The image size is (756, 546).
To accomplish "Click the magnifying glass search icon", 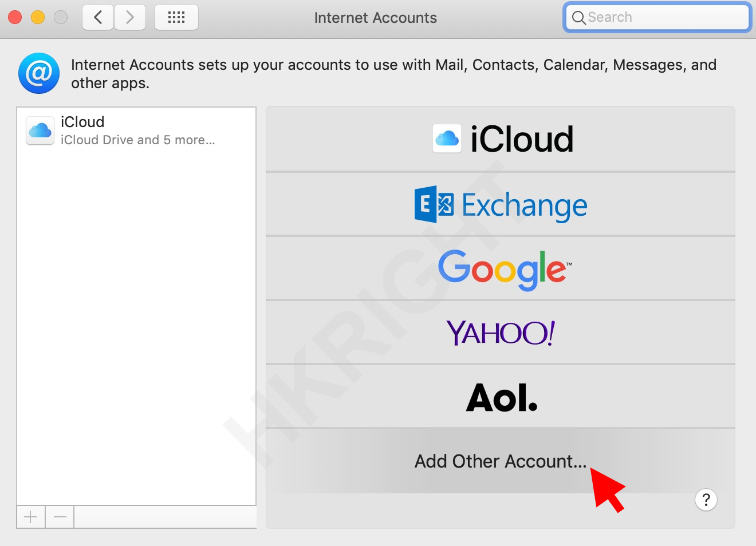I will (579, 18).
